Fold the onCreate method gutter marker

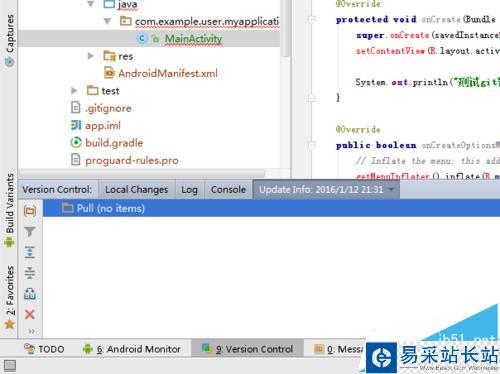click(312, 20)
